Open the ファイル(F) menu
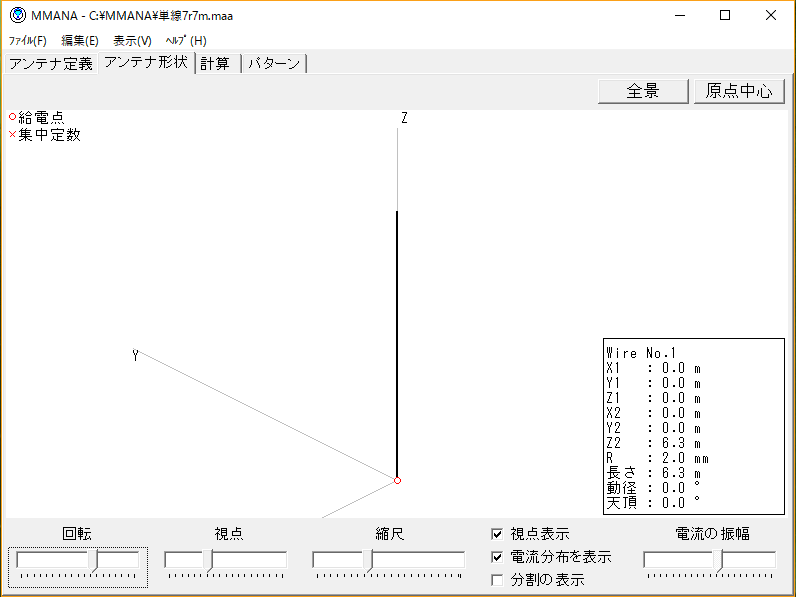This screenshot has height=597, width=796. (27, 41)
